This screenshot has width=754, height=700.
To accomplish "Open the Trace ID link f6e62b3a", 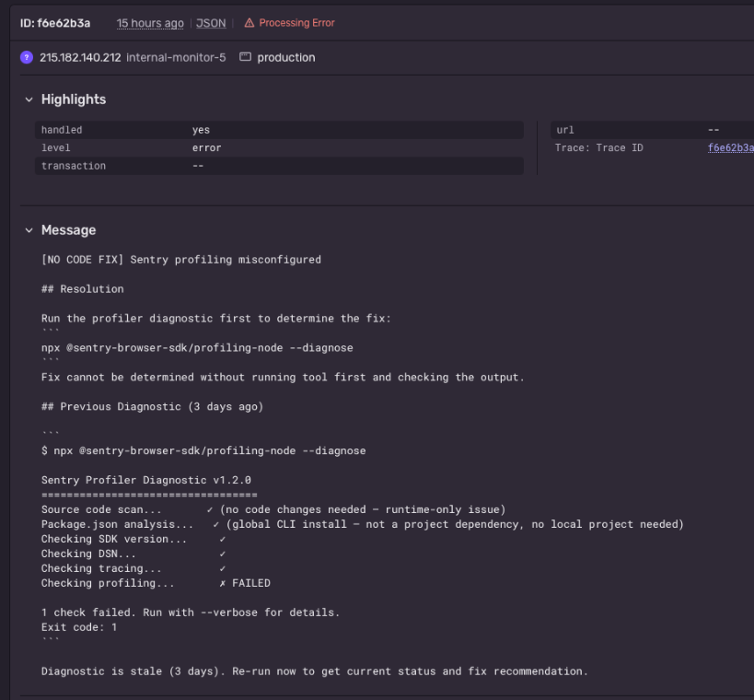I will coord(730,147).
